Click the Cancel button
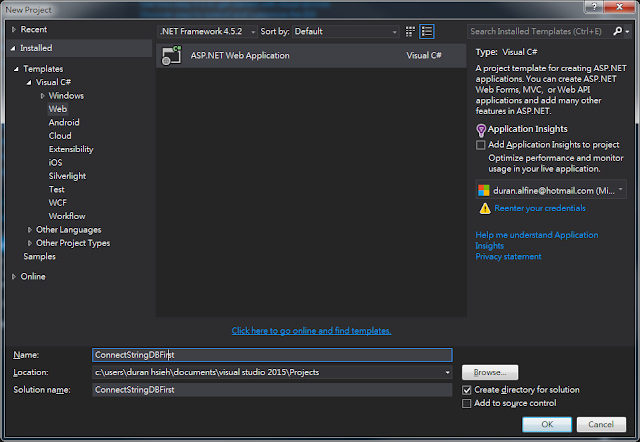 601,424
